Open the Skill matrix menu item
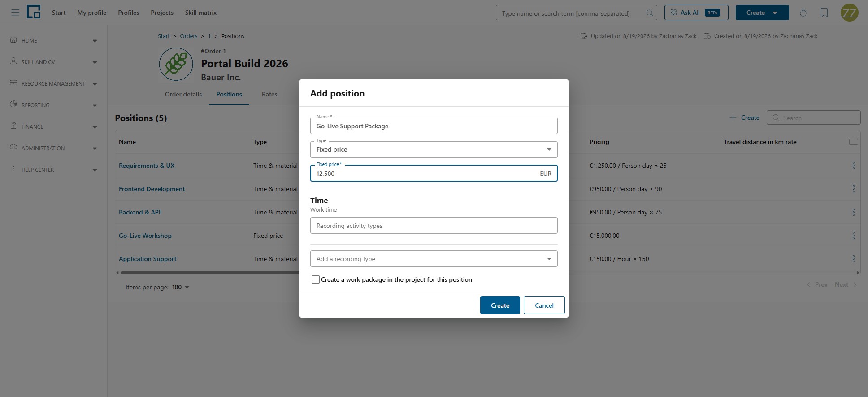 click(x=201, y=13)
